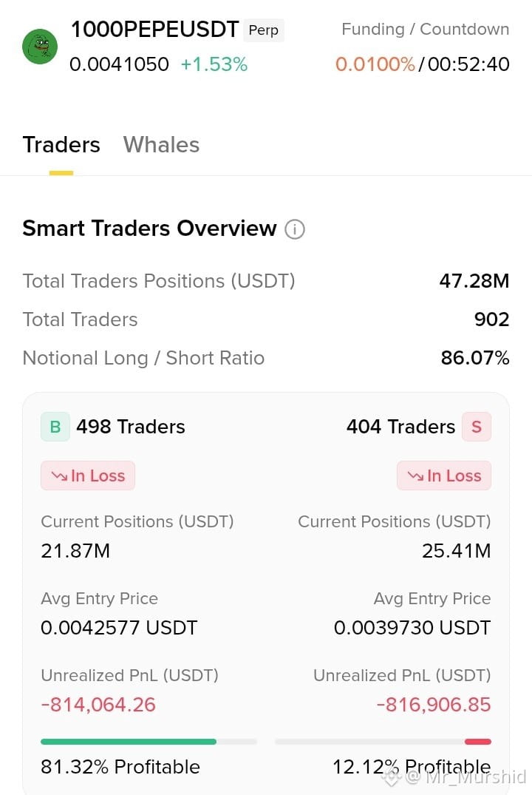
Task: Tap the Notional Long / Short Ratio row
Action: (x=266, y=358)
